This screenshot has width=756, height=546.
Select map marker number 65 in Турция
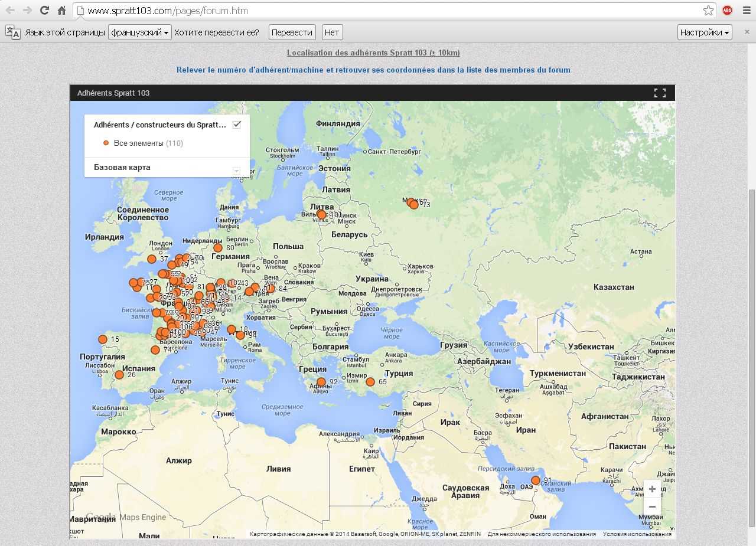click(x=370, y=382)
